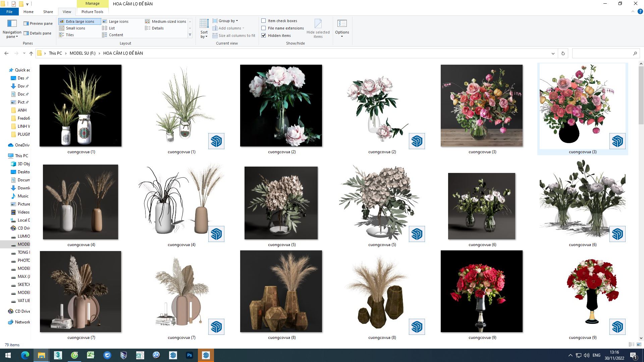
Task: Select the Details layout option
Action: coord(157,28)
